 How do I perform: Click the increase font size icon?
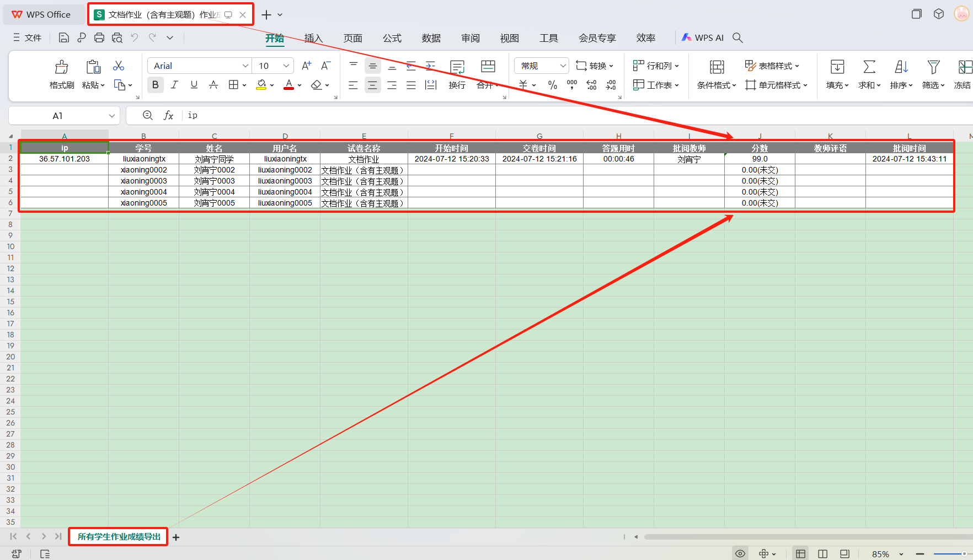[x=307, y=66]
